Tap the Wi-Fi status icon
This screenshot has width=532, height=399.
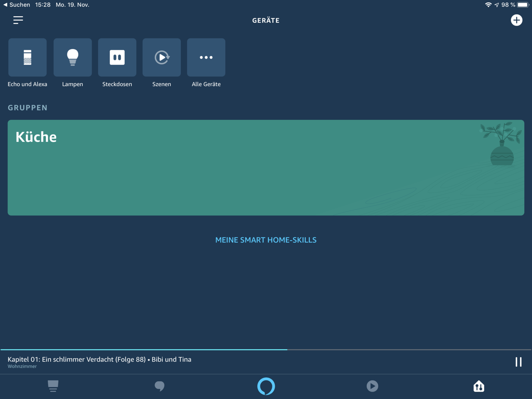coord(488,5)
